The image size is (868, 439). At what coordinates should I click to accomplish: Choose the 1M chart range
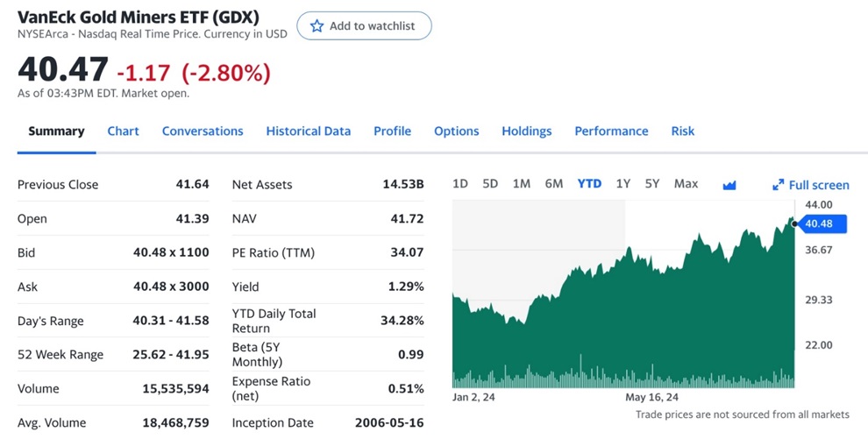pyautogui.click(x=522, y=184)
